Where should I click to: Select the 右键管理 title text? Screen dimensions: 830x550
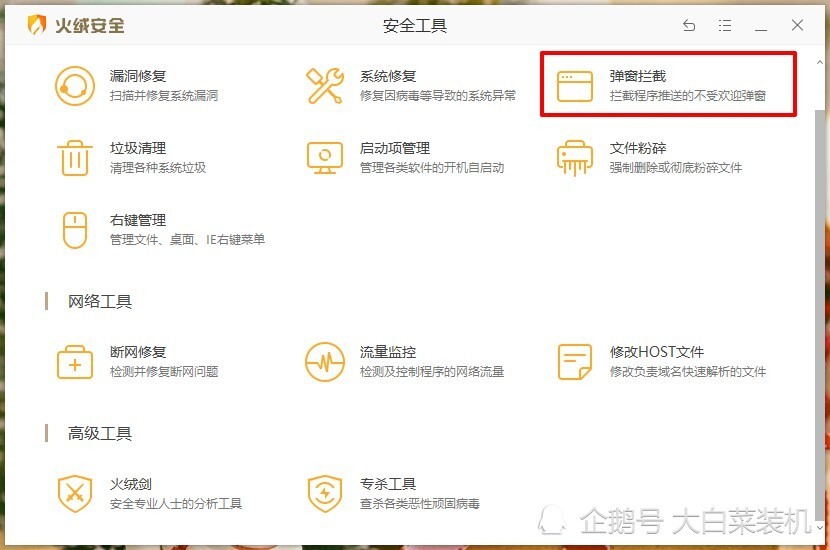click(138, 220)
